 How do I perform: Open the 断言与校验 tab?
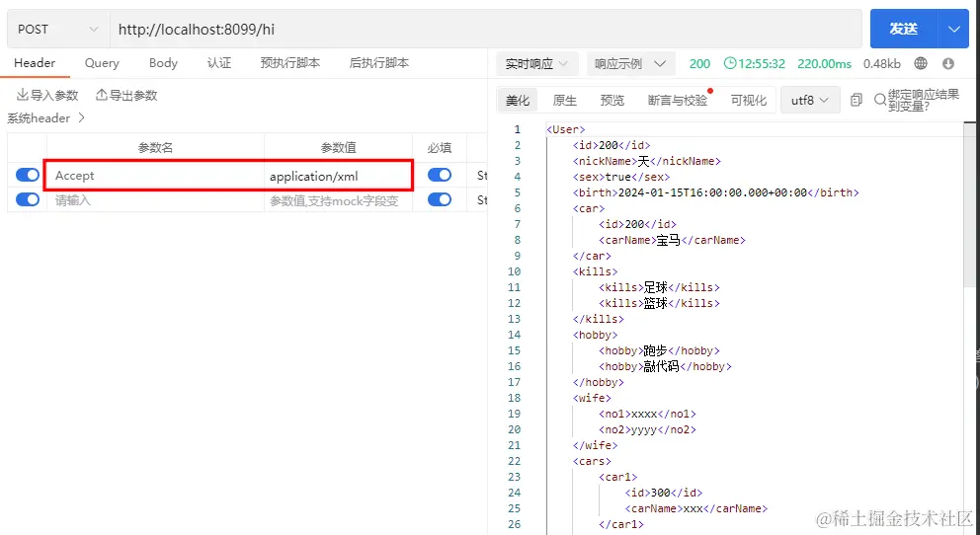click(x=678, y=100)
